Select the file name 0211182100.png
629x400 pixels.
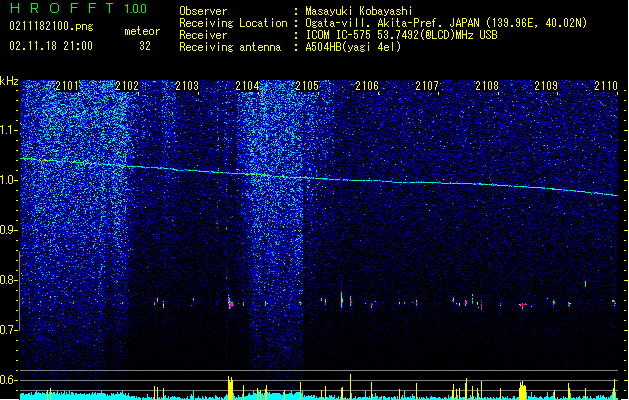click(51, 26)
